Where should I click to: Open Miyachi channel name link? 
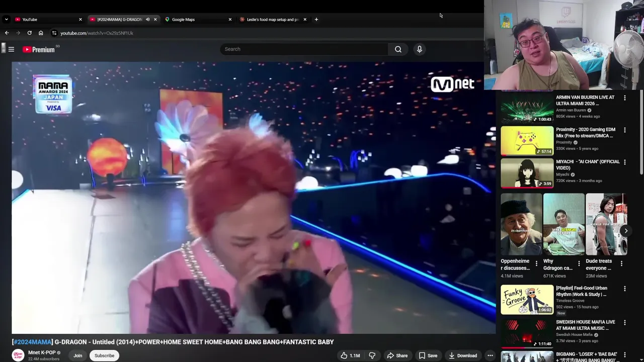[562, 174]
